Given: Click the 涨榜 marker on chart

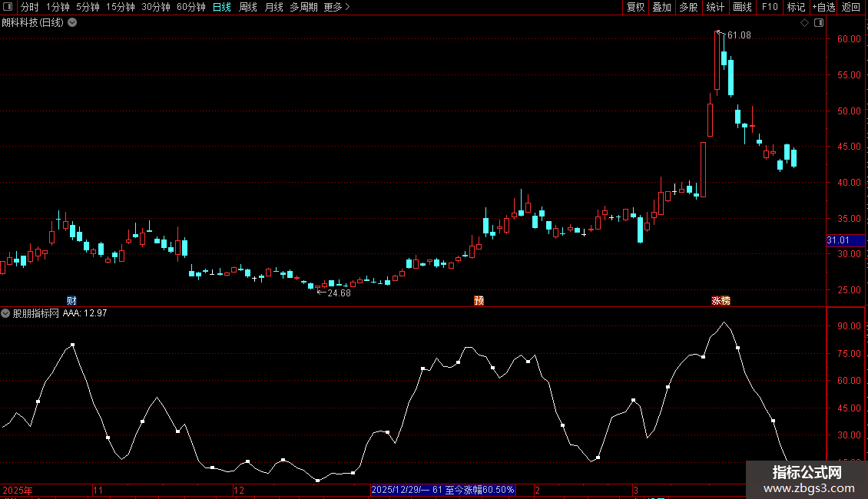Looking at the screenshot, I should [x=721, y=300].
